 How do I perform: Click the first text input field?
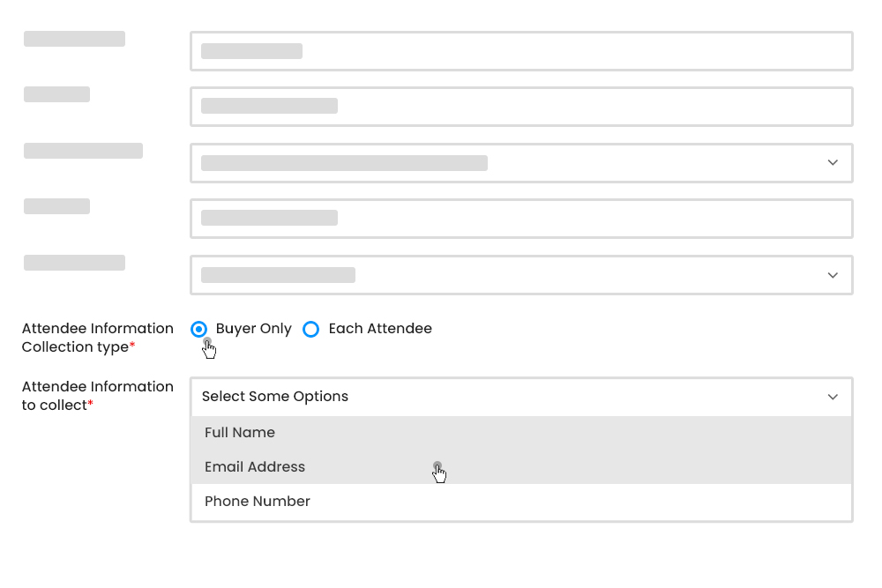coord(520,50)
